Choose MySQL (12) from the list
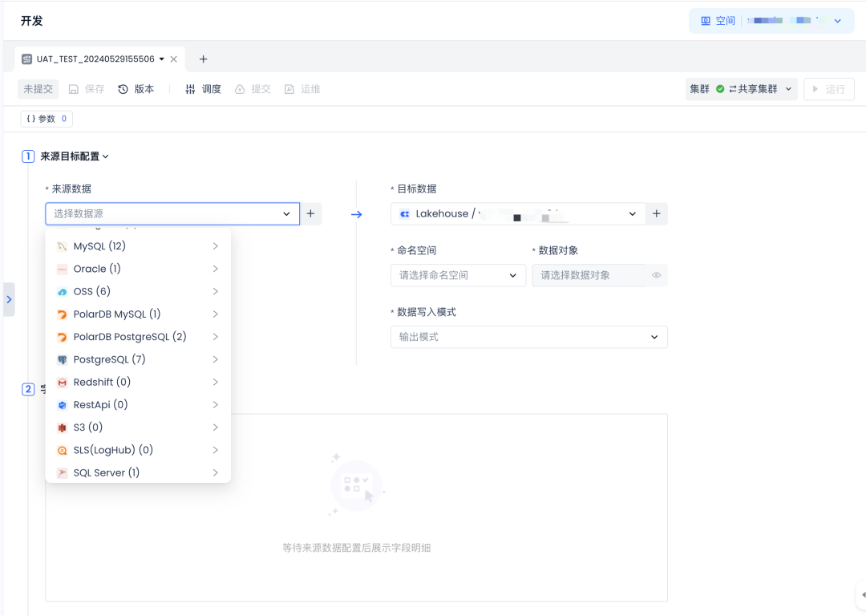 pos(138,246)
